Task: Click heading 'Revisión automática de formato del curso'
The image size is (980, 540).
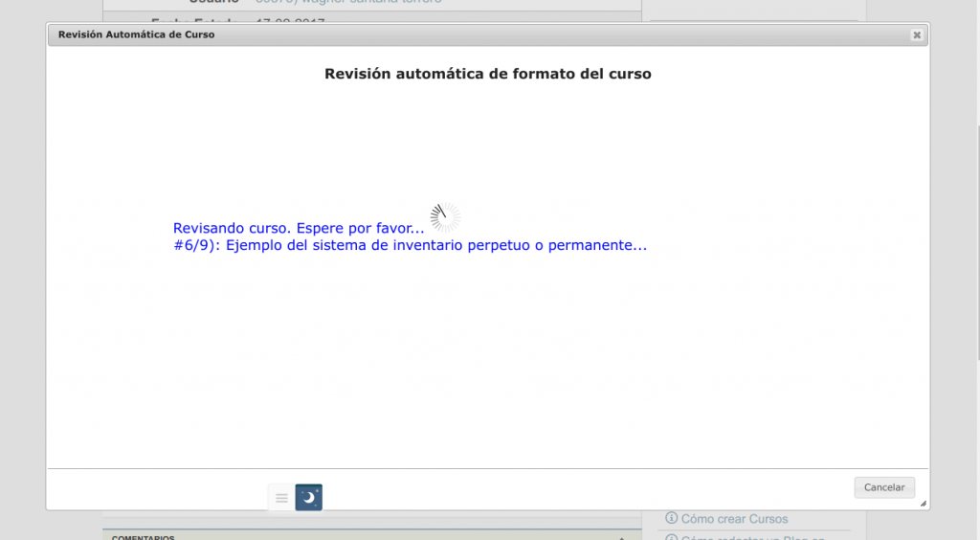Action: [487, 74]
